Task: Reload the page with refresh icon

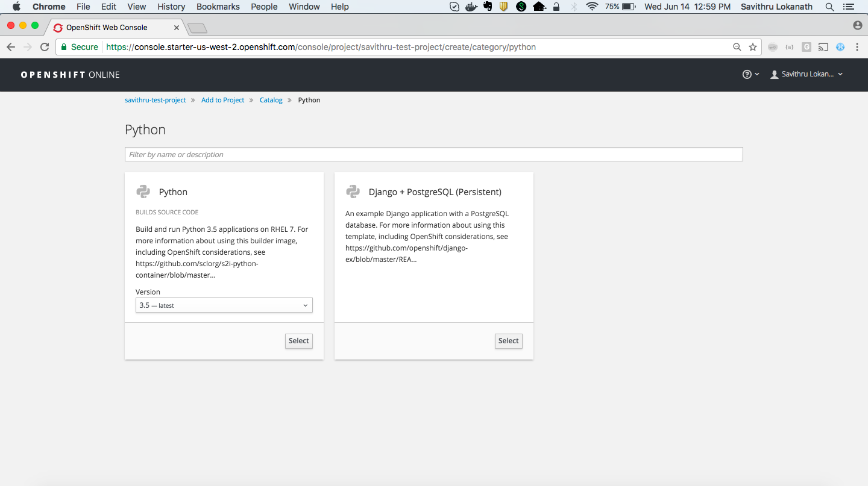Action: pyautogui.click(x=45, y=47)
